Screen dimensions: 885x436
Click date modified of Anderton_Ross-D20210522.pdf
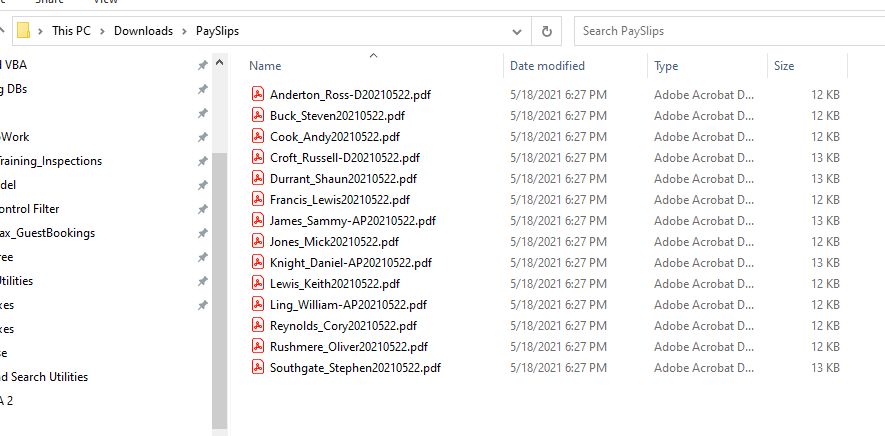pos(558,94)
